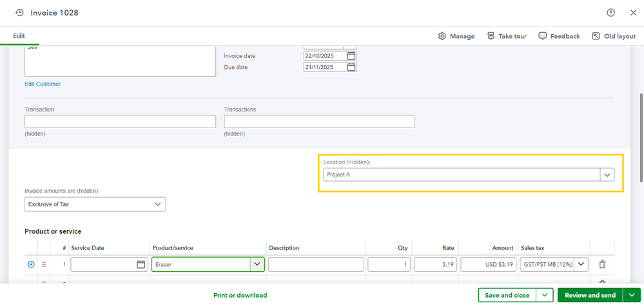644x306 pixels.
Task: Expand Save and close options arrow
Action: click(545, 295)
